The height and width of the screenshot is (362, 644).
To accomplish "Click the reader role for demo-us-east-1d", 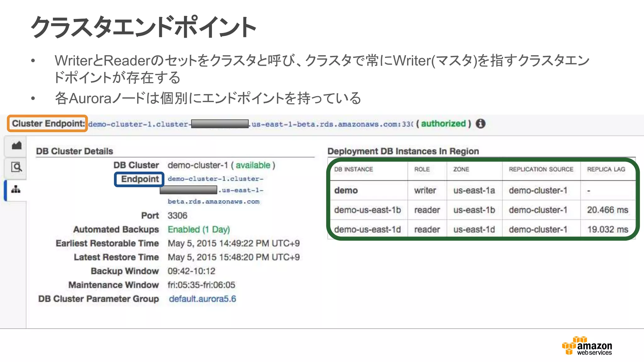I will click(x=427, y=229).
